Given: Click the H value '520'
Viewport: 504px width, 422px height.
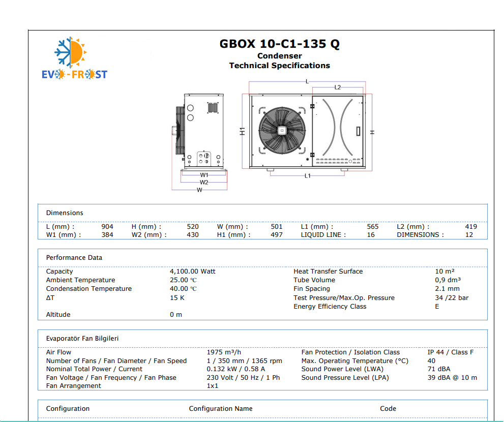Looking at the screenshot, I should coord(193,227).
